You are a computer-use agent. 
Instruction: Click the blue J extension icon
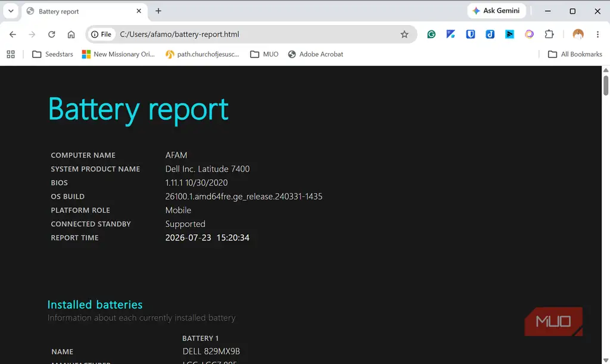490,34
